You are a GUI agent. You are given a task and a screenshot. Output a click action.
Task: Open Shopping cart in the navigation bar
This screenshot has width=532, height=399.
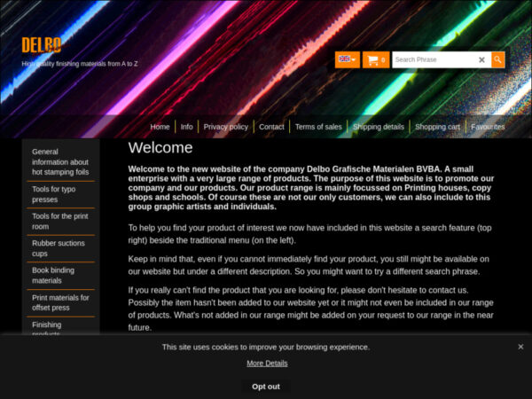[437, 127]
